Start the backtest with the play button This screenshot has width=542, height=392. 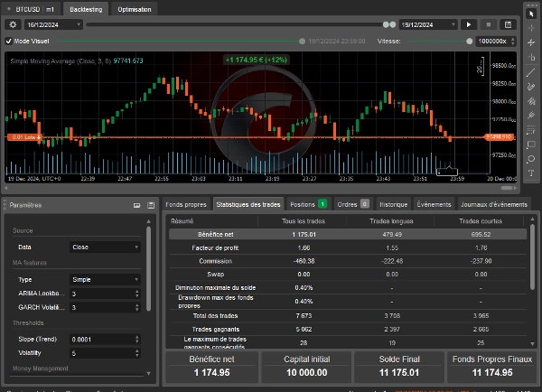[x=468, y=25]
